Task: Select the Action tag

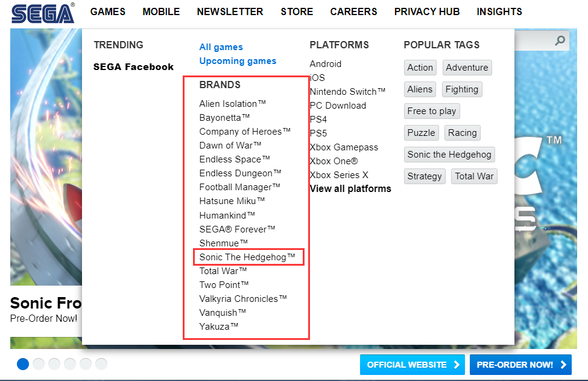Action: [420, 68]
